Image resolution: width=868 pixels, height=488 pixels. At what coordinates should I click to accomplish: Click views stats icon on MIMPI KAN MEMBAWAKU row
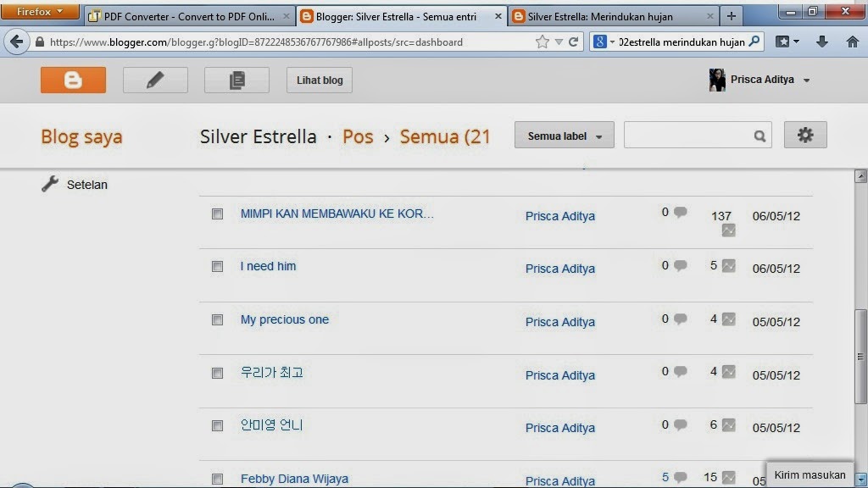pyautogui.click(x=728, y=230)
